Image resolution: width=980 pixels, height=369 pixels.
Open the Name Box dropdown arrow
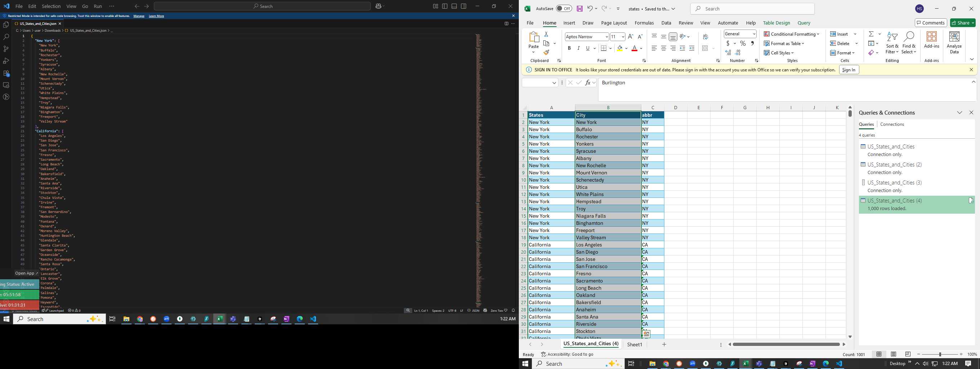[554, 83]
